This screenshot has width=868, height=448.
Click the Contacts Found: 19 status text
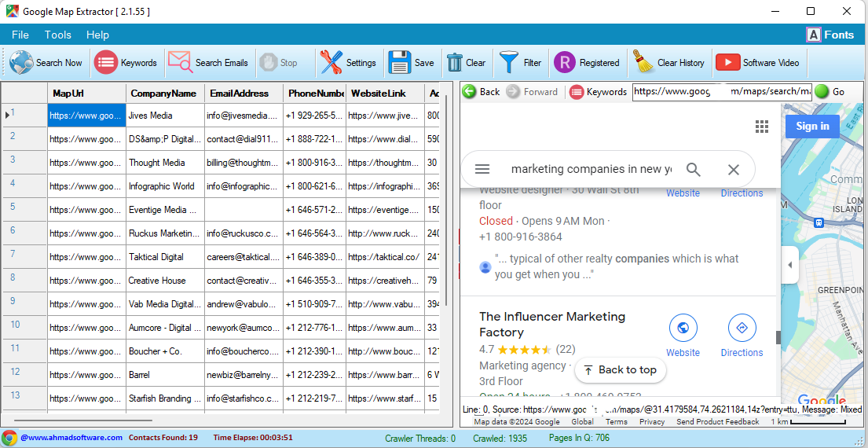(163, 438)
